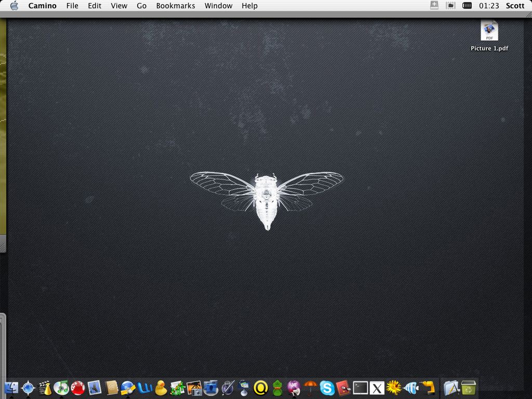The image size is (532, 399).
Task: Open the yellow drill app icon
Action: tap(427, 388)
